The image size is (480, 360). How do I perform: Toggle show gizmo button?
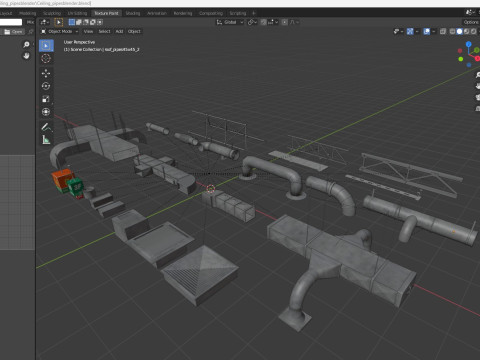point(410,31)
